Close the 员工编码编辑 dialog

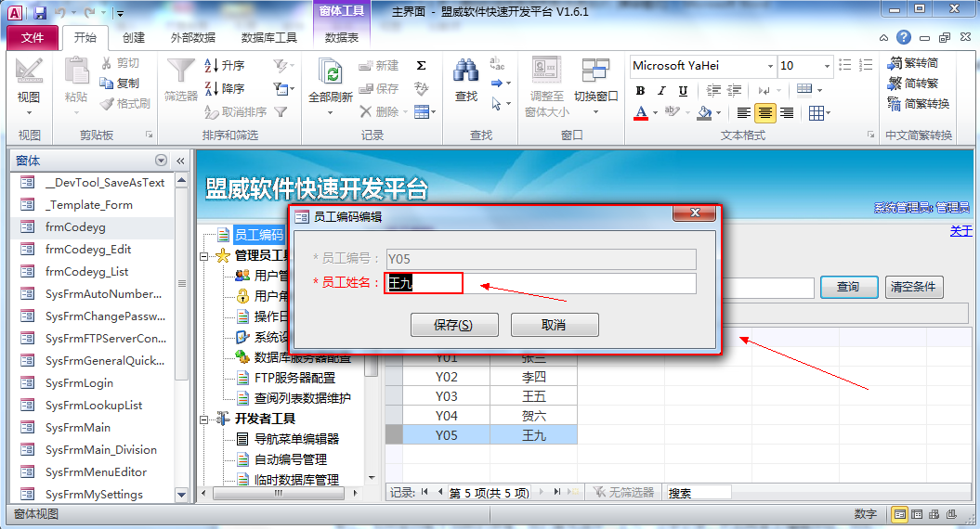pyautogui.click(x=694, y=213)
